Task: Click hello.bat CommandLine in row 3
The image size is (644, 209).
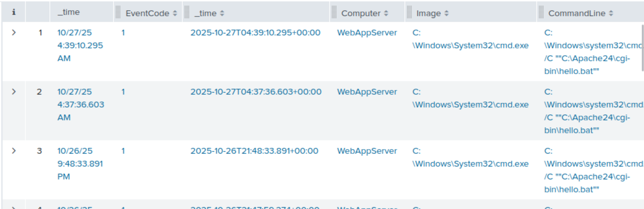Action: click(x=593, y=170)
